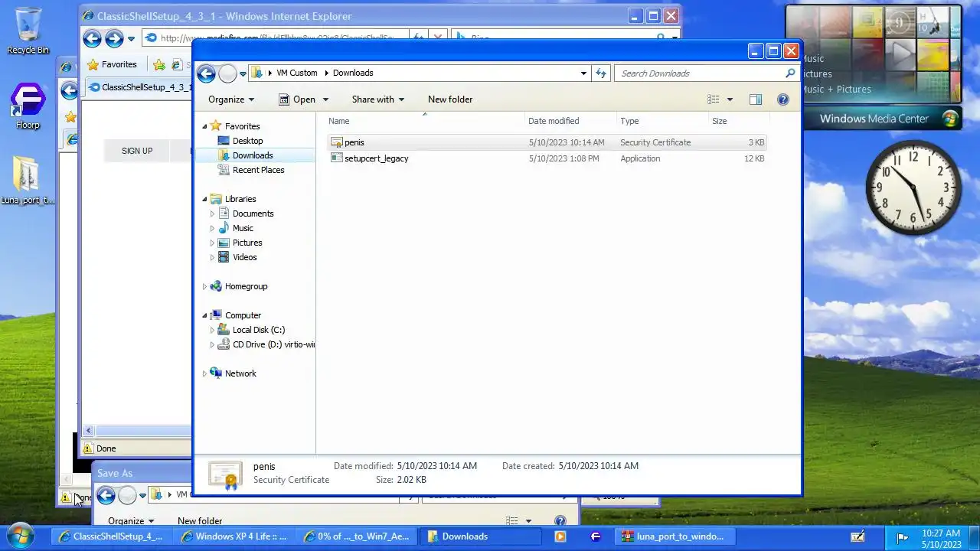Click the setupcert_legacy application icon
Viewport: 980px width, 551px height.
[x=336, y=158]
